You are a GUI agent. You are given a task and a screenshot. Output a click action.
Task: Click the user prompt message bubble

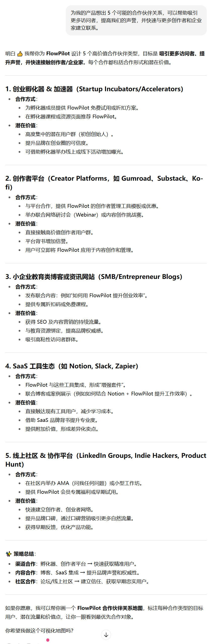click(136, 20)
